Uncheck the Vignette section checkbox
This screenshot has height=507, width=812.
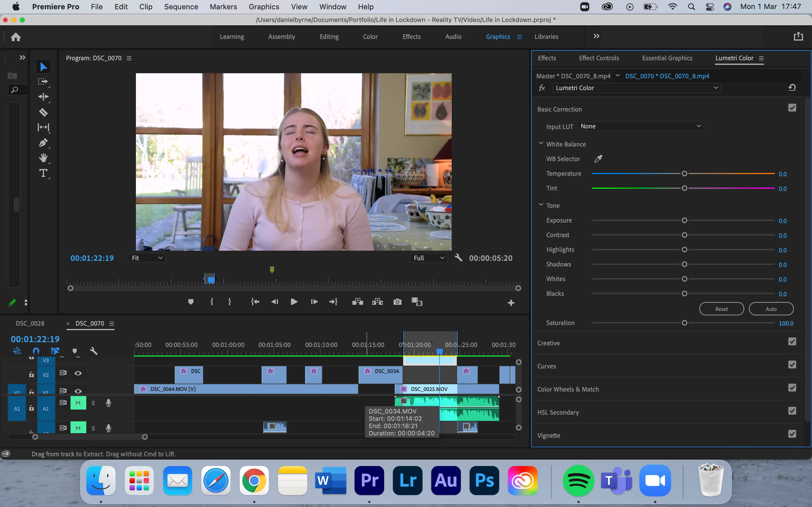792,434
